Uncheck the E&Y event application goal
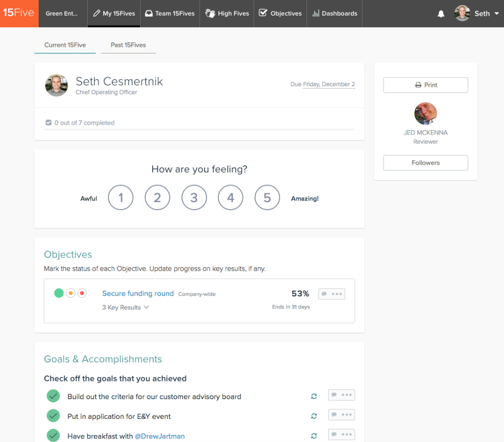 point(53,416)
